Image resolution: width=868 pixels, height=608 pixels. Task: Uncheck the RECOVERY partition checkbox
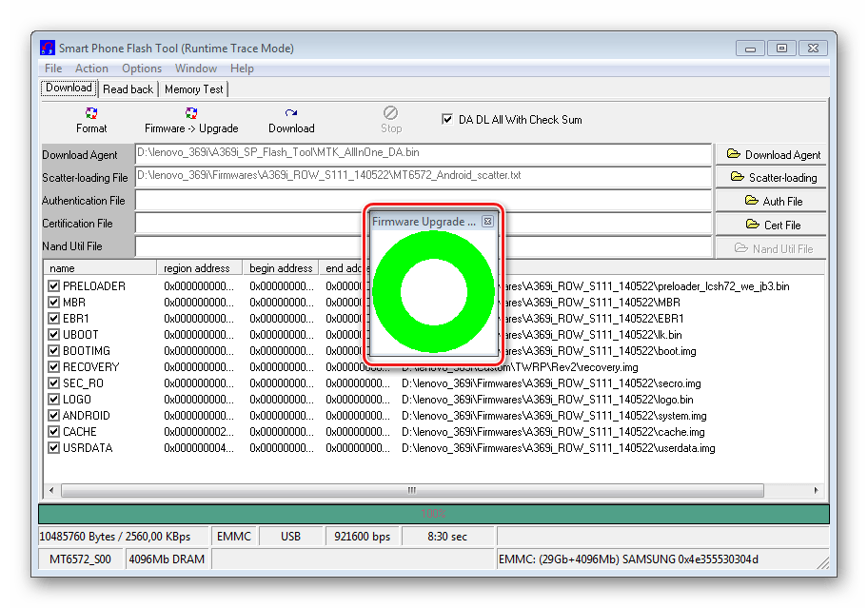53,366
